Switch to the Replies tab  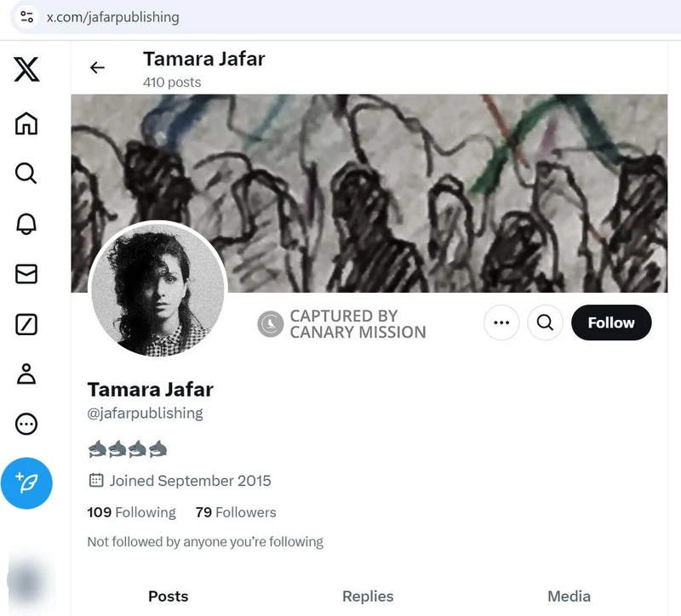[x=367, y=596]
